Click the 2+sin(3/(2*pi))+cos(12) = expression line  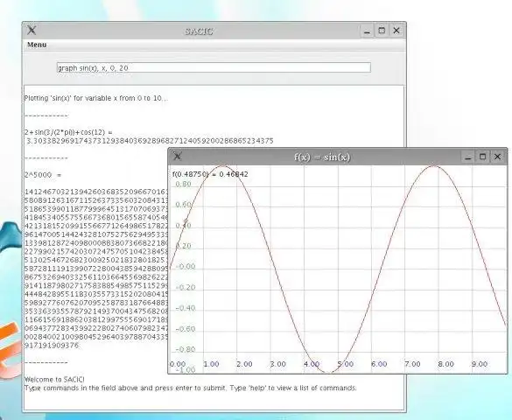coord(68,132)
